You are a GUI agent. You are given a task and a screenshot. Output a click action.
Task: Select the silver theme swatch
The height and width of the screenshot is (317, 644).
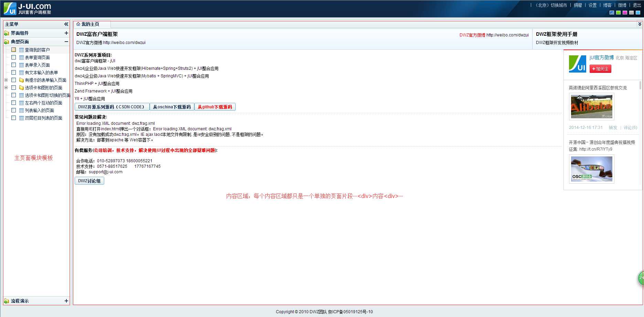pyautogui.click(x=631, y=13)
